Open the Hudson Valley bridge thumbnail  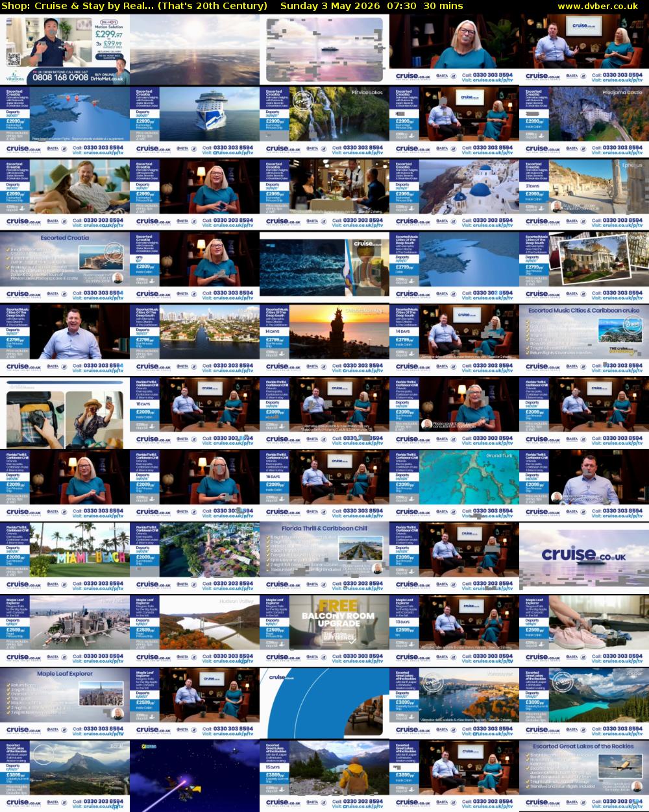(195, 631)
